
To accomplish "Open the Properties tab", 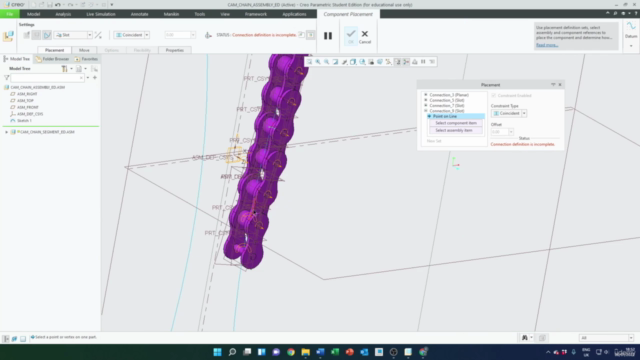I will pyautogui.click(x=175, y=50).
